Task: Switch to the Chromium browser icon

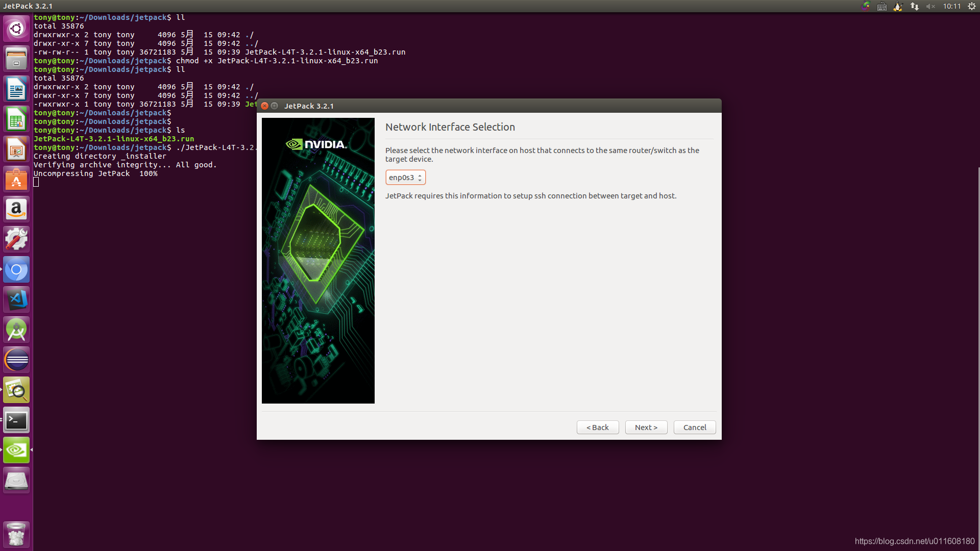Action: coord(16,270)
